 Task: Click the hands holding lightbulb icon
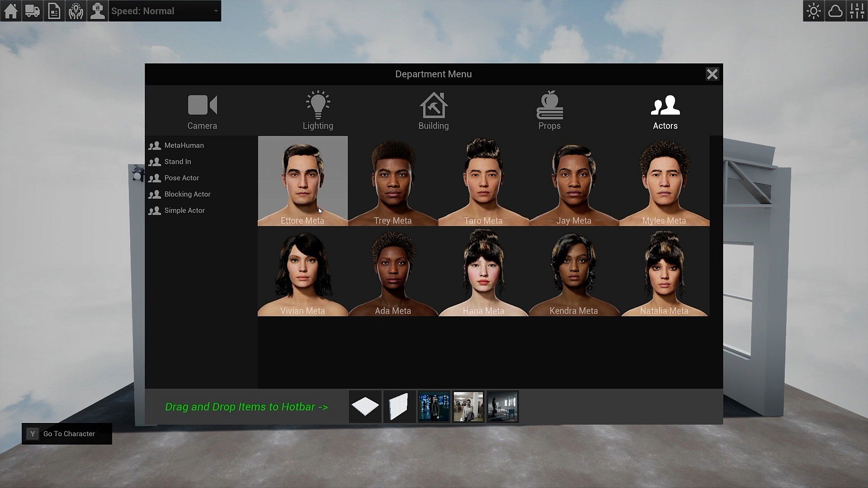pyautogui.click(x=76, y=11)
